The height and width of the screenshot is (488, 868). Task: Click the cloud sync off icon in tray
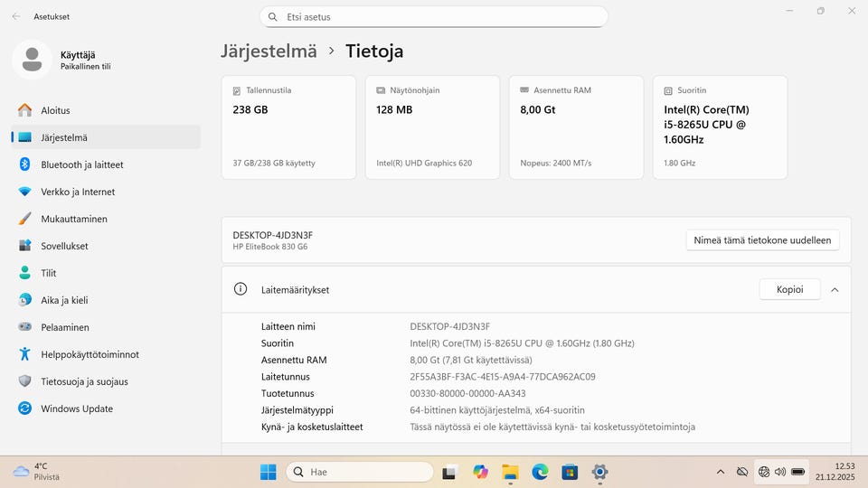741,472
